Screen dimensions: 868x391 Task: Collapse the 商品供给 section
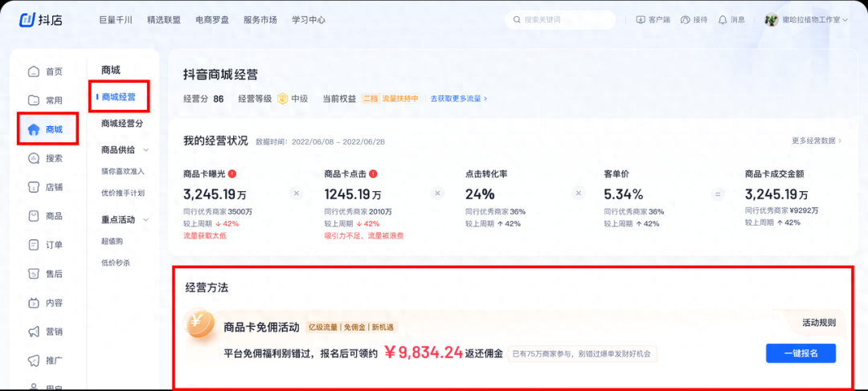click(146, 150)
